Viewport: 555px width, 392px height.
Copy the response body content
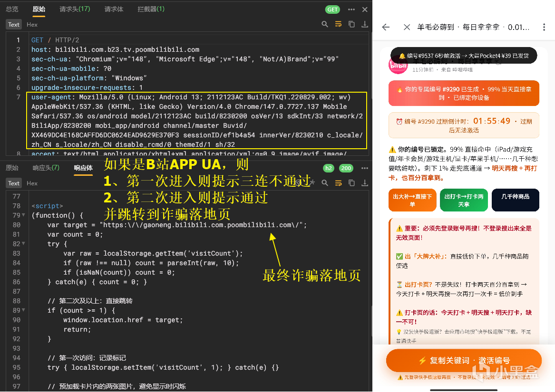pos(351,183)
